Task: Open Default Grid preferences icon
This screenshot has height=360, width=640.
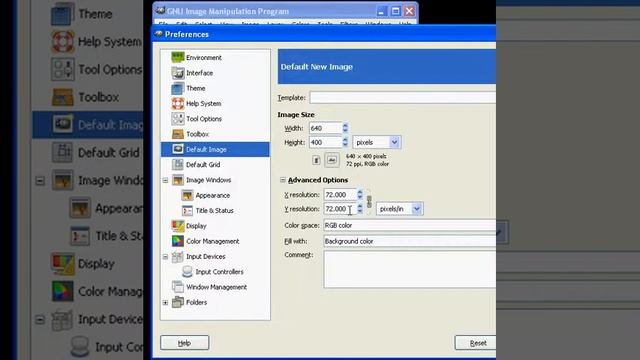Action: pos(178,164)
